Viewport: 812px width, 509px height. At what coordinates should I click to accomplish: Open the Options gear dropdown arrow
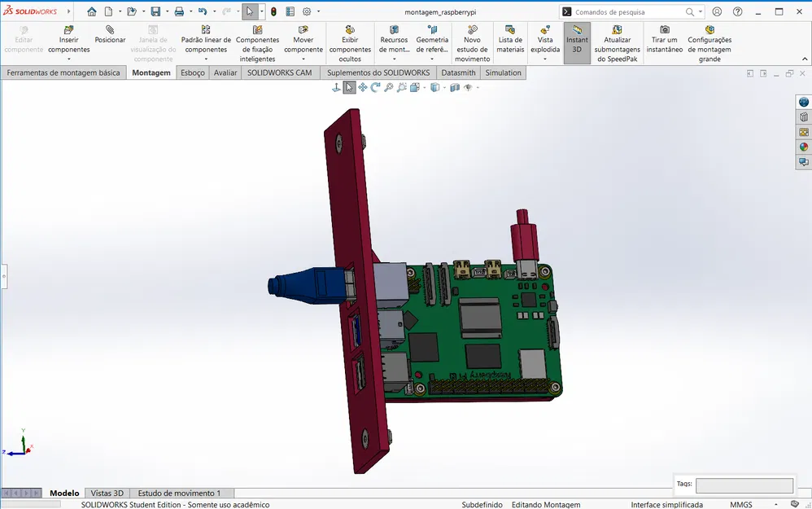(x=318, y=11)
